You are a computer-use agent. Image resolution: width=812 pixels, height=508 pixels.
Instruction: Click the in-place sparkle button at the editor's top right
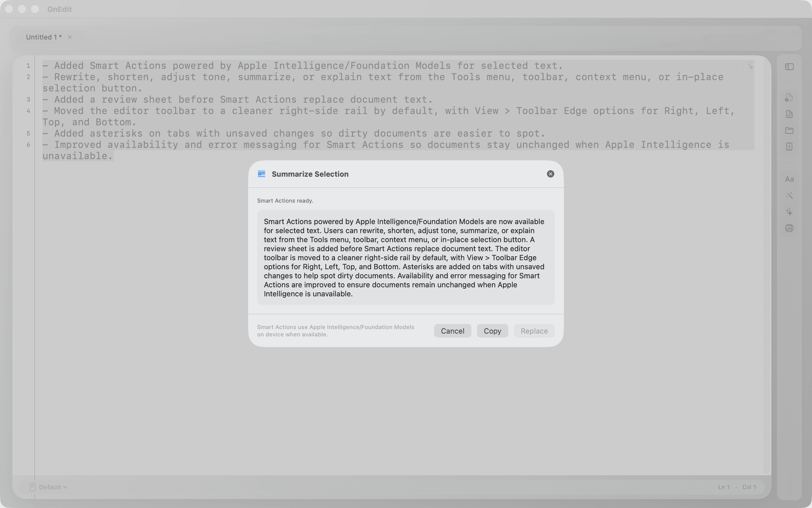(x=751, y=67)
